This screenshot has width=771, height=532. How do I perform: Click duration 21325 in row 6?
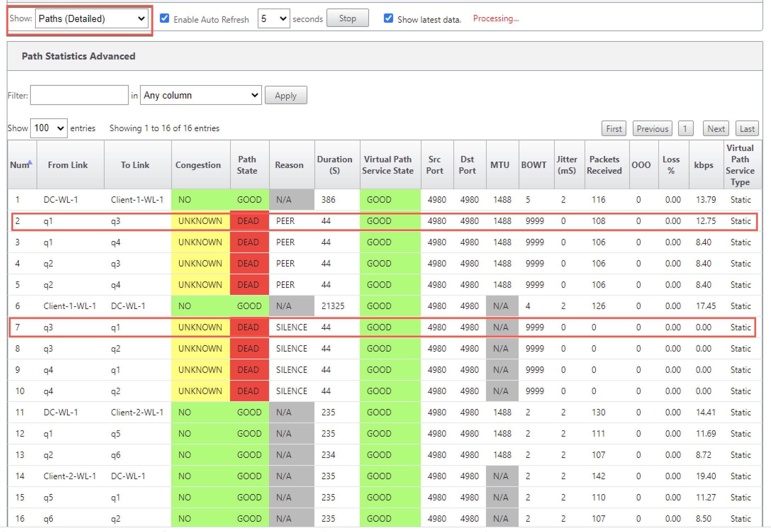click(333, 306)
